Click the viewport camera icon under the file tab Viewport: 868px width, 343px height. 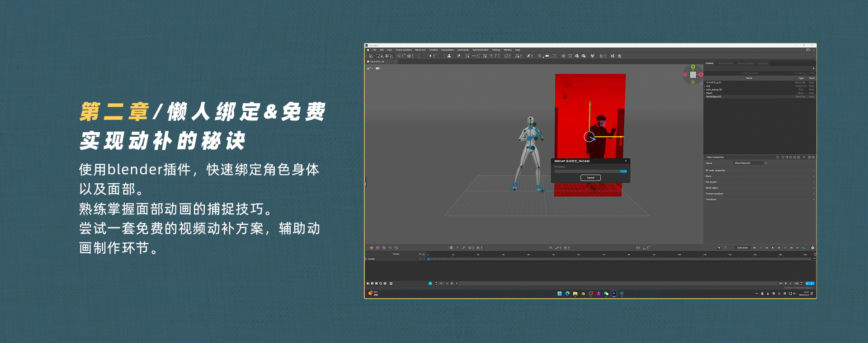377,68
